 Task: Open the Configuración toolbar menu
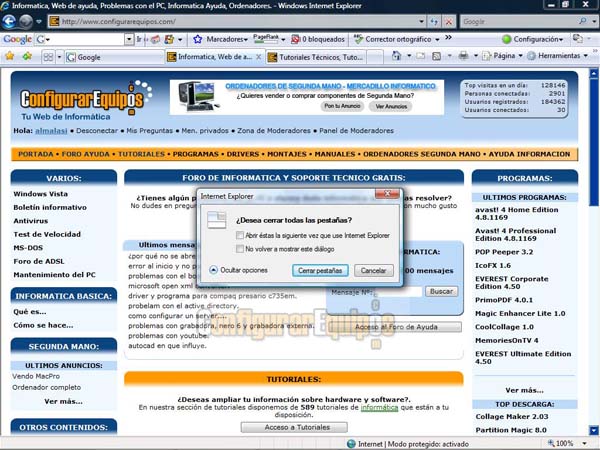coord(533,39)
